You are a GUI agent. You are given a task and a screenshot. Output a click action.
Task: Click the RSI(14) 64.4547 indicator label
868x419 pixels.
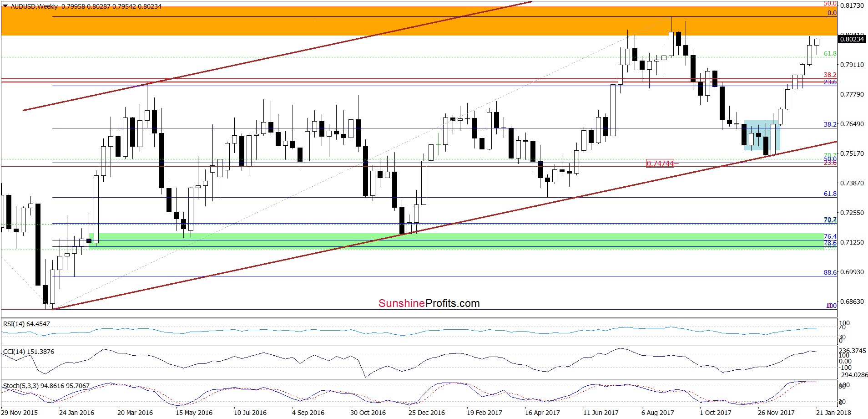coord(26,324)
